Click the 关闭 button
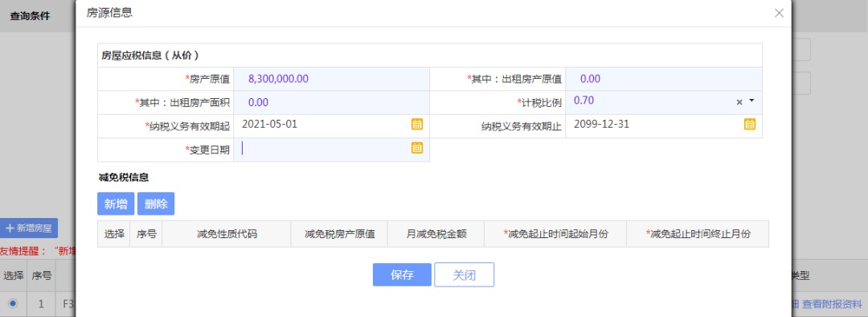868x317 pixels. point(464,275)
